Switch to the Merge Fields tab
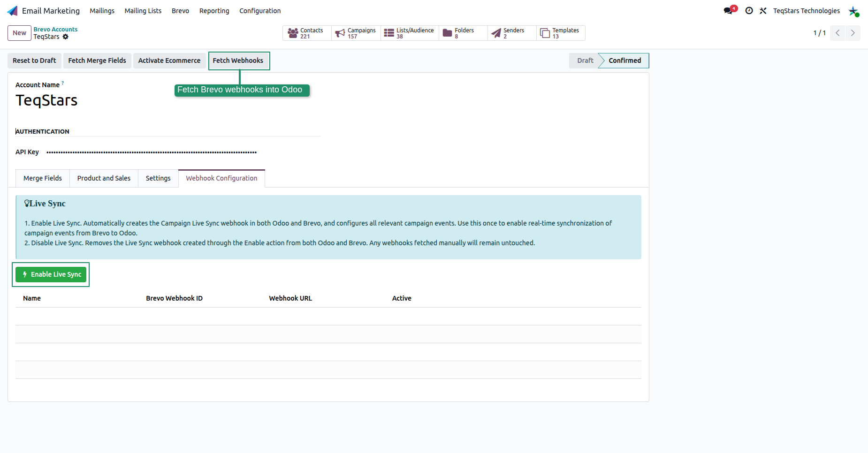This screenshot has height=453, width=868. click(43, 178)
